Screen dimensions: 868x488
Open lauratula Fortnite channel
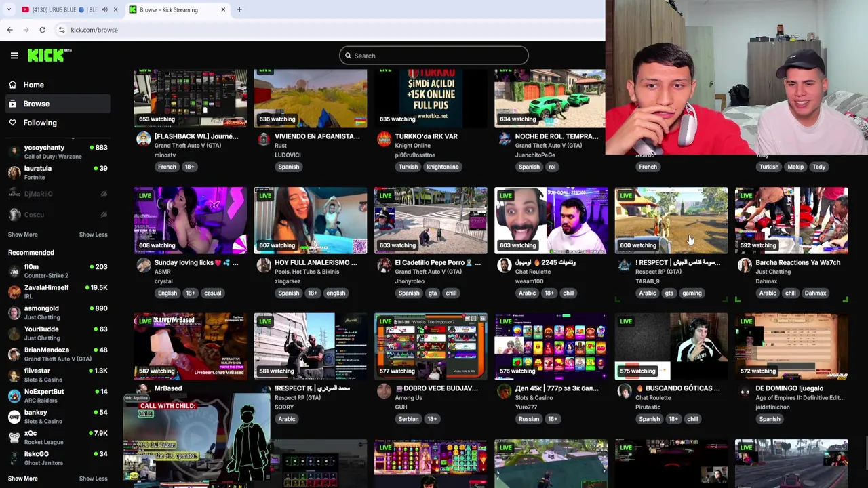[x=58, y=173]
